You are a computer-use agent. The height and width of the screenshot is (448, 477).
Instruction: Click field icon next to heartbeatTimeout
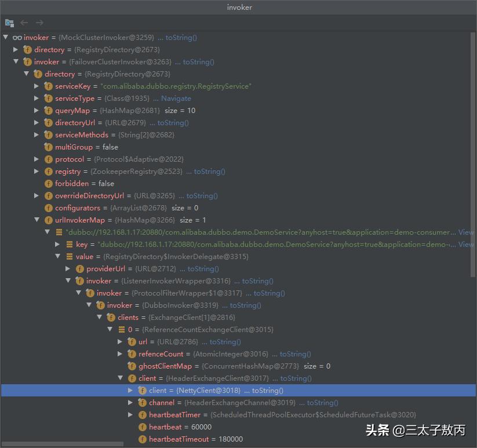142,439
